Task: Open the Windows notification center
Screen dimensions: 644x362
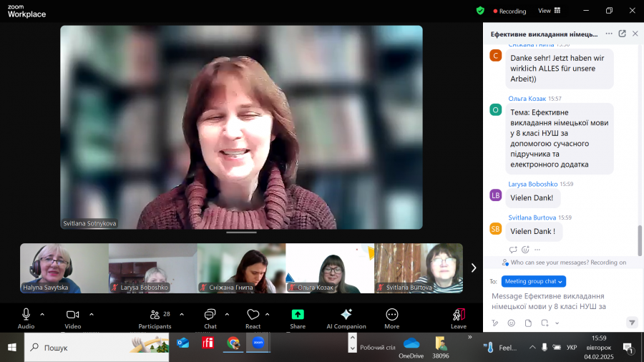Action: point(628,348)
